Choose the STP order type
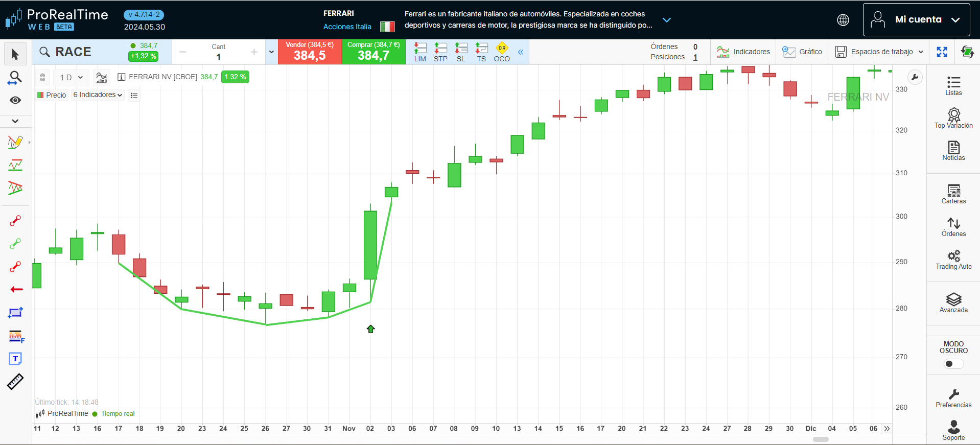 tap(440, 52)
